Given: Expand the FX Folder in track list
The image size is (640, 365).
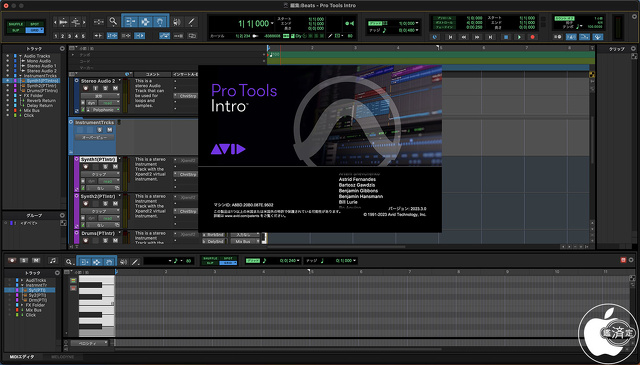Looking at the screenshot, I should coord(20,96).
